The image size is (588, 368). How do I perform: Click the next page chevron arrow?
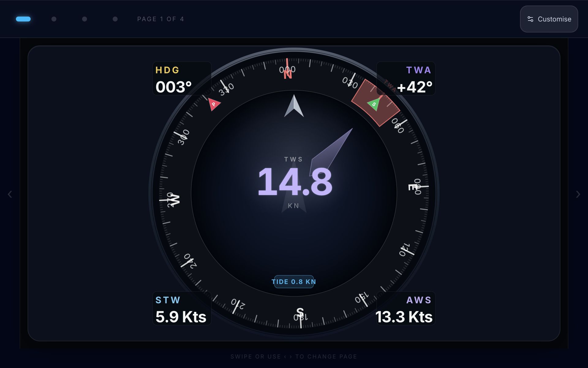(x=578, y=194)
